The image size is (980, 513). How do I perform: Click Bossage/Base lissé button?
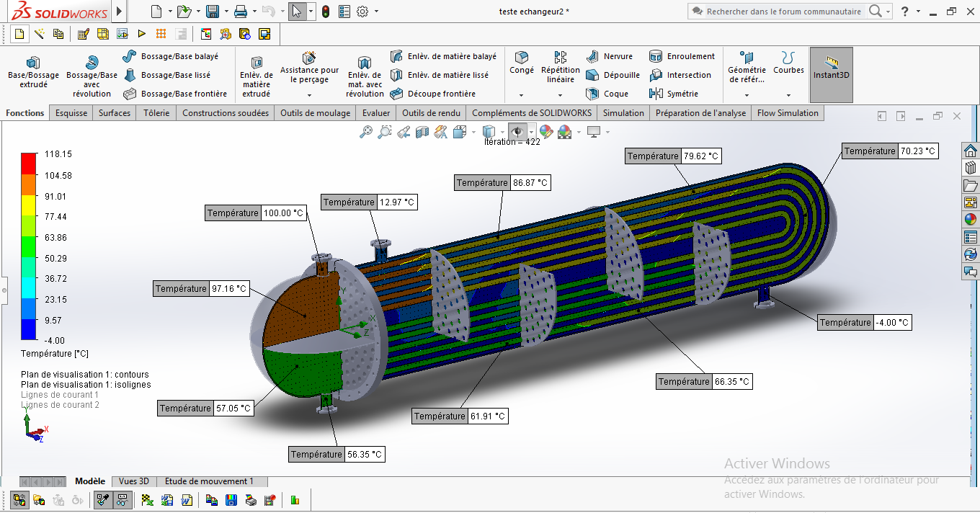pyautogui.click(x=166, y=75)
